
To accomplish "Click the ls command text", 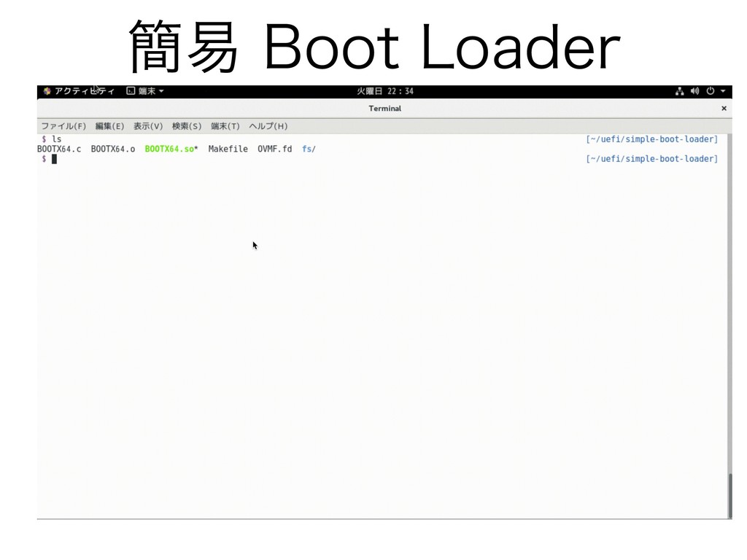I will (x=57, y=139).
